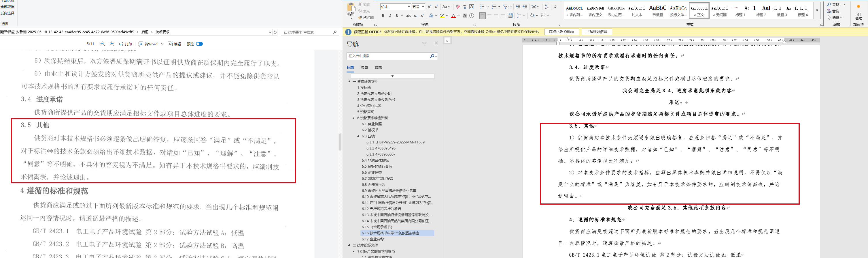Screen dimensions: 868x258
Task: Toggle the 预览 preview switch
Action: pyautogui.click(x=199, y=44)
